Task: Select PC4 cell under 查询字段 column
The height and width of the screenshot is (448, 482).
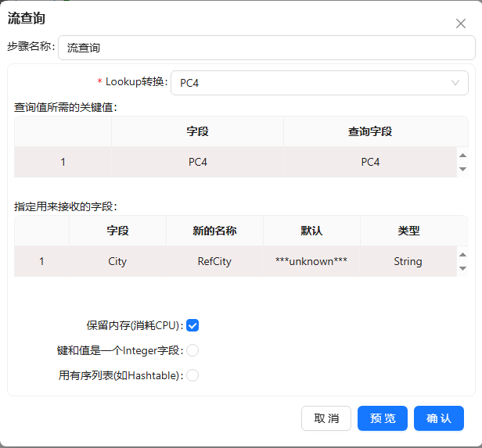Action: pos(370,163)
